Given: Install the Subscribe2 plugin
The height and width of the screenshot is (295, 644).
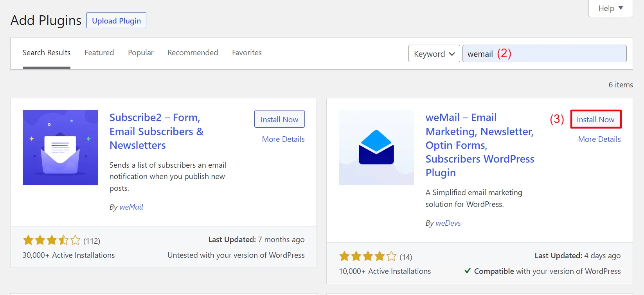Looking at the screenshot, I should tap(279, 119).
